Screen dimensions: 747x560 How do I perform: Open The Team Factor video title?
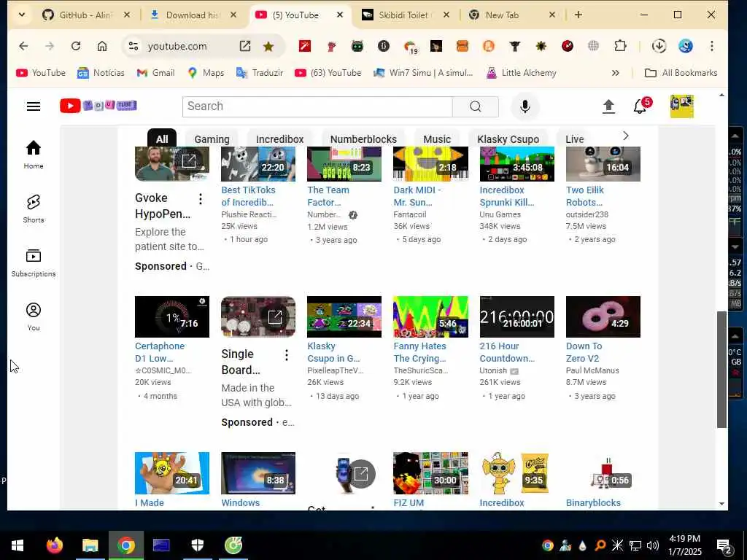pyautogui.click(x=328, y=195)
